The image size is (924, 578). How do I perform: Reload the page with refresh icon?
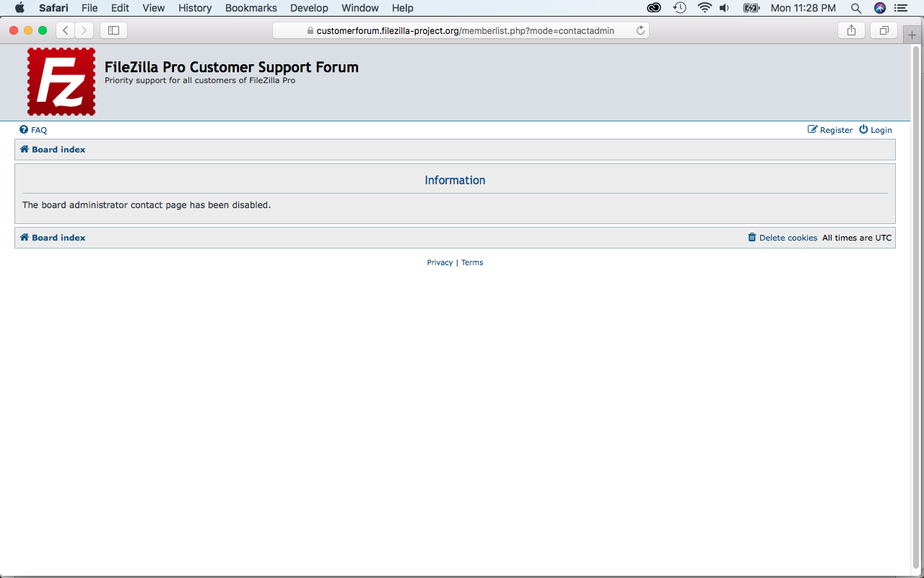640,30
